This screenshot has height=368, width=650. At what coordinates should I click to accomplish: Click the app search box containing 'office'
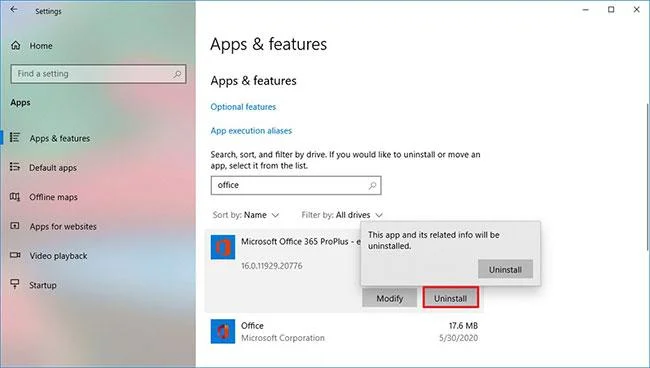pyautogui.click(x=296, y=185)
